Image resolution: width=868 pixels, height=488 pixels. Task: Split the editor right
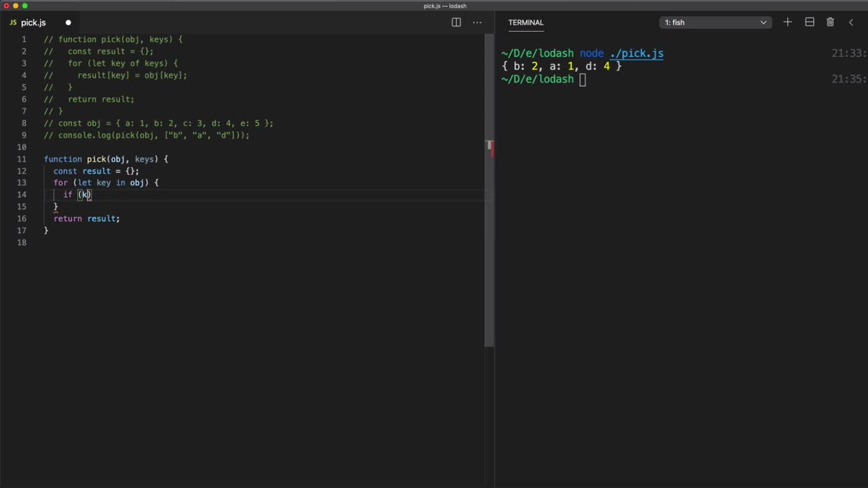click(x=456, y=22)
